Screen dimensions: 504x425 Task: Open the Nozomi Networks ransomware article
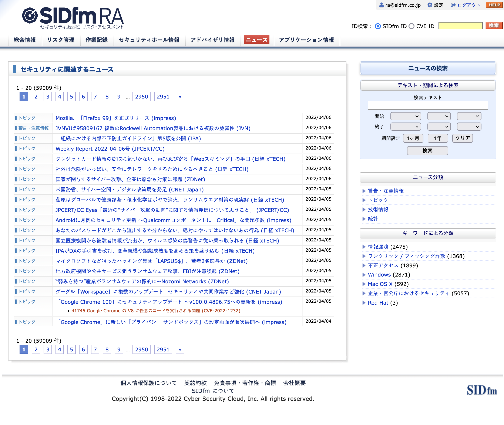pyautogui.click(x=142, y=282)
